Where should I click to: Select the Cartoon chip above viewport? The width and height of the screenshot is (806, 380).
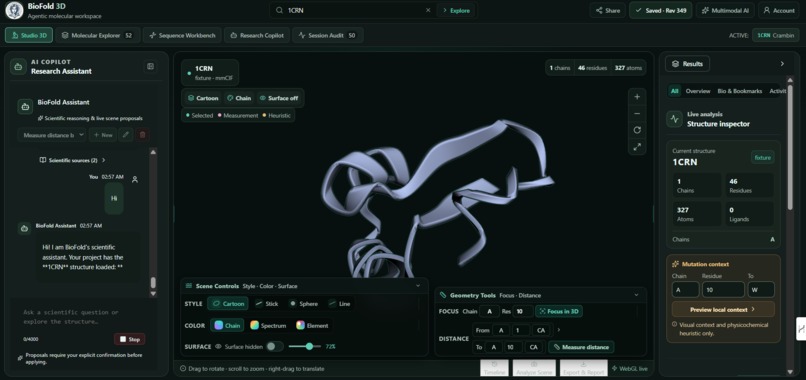point(203,98)
